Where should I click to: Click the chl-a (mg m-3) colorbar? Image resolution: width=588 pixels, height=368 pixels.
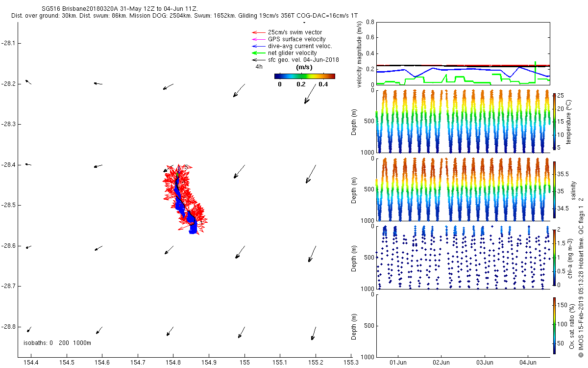pyautogui.click(x=554, y=257)
